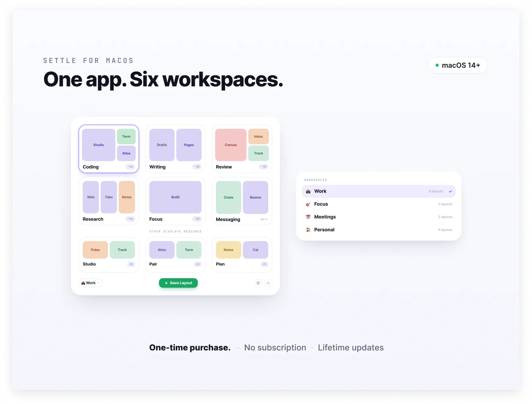The height and width of the screenshot is (405, 532).
Task: Click the 'No subscription' text
Action: pos(275,348)
